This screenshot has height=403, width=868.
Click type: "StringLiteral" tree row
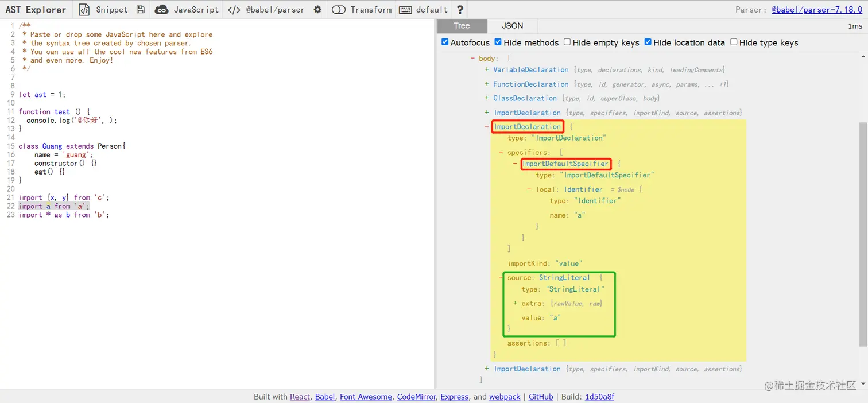coord(563,289)
